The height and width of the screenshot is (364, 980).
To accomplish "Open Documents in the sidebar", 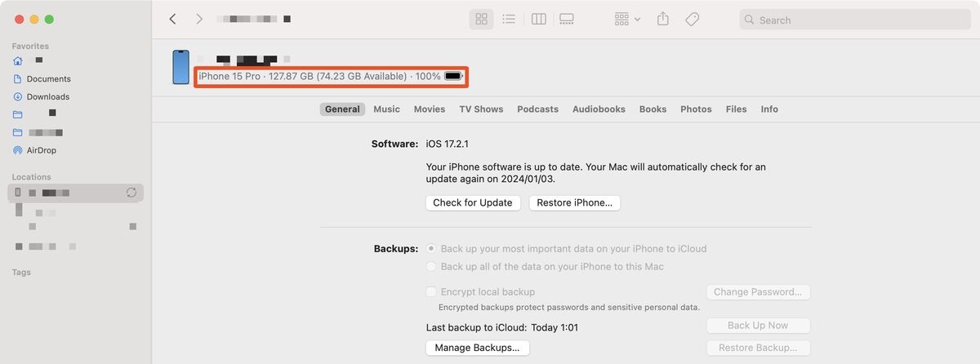I will tap(48, 79).
